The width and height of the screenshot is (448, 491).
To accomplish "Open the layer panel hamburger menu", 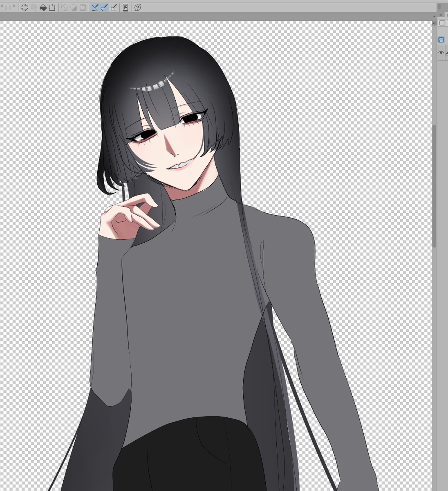I will click(441, 14).
